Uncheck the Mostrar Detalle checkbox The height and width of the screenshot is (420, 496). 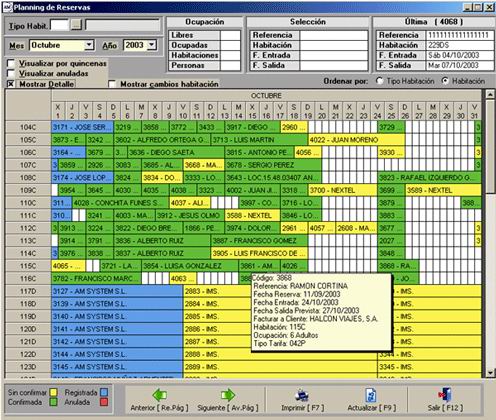pyautogui.click(x=11, y=84)
